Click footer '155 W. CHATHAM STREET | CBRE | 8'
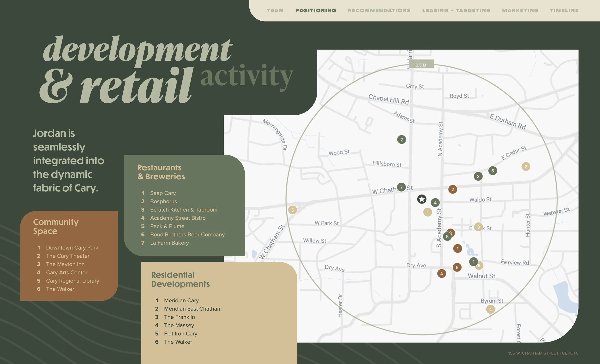The width and height of the screenshot is (600, 364). click(x=543, y=353)
